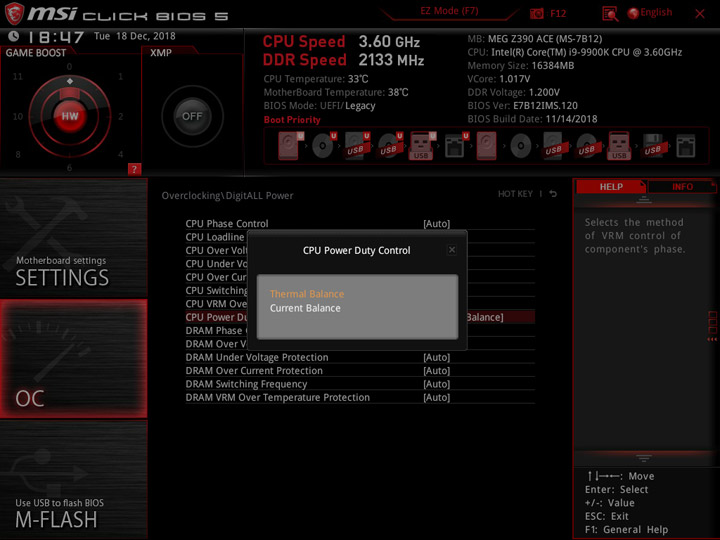Open the SETTINGS motherboard settings panel
The height and width of the screenshot is (540, 720).
tap(73, 238)
